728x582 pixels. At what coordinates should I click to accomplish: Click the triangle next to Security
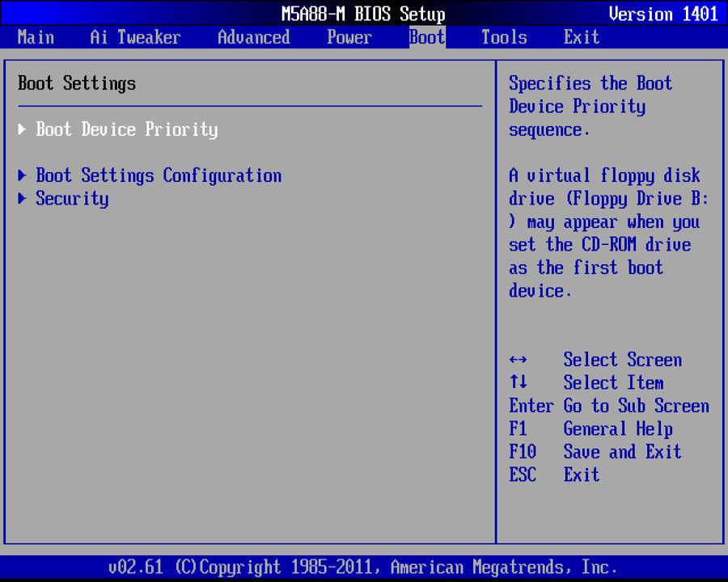tap(22, 199)
